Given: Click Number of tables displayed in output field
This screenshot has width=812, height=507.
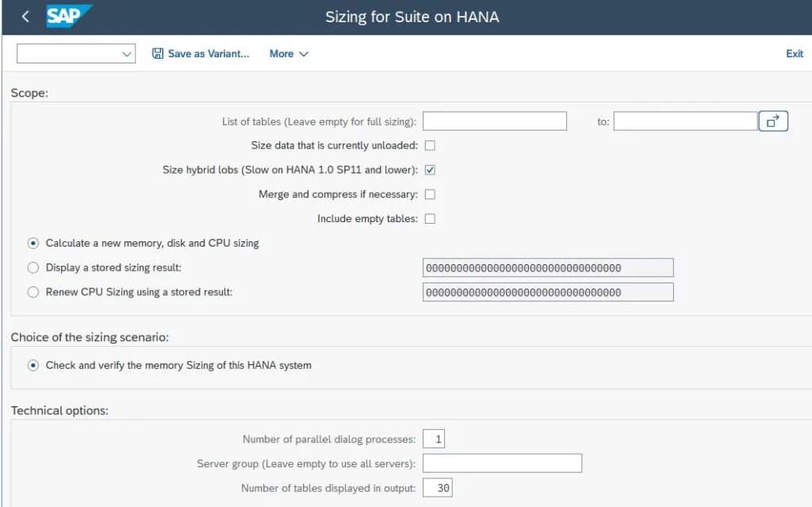Looking at the screenshot, I should click(x=438, y=488).
